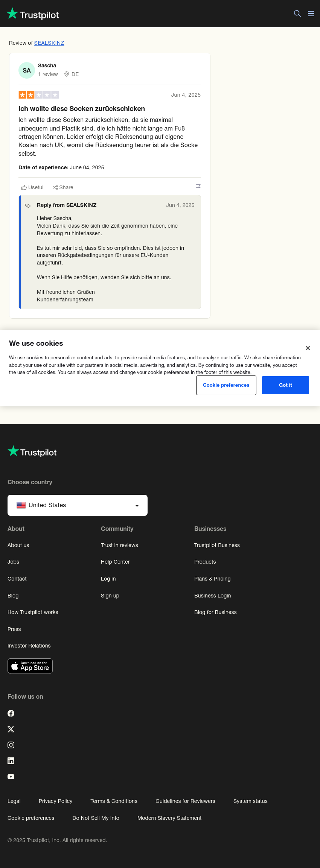Open Trust in reviews link
The image size is (320, 868).
pyautogui.click(x=119, y=545)
